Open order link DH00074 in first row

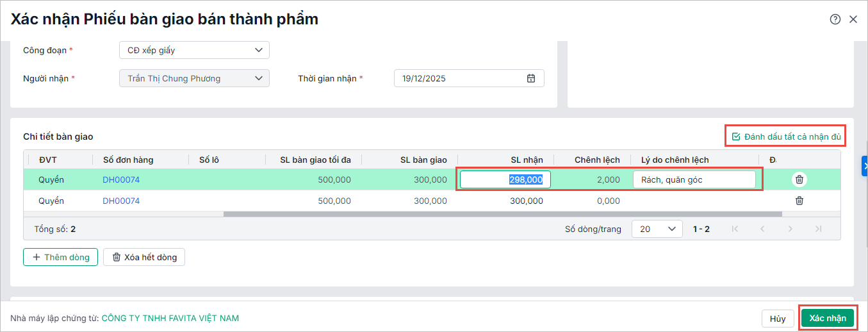click(121, 179)
